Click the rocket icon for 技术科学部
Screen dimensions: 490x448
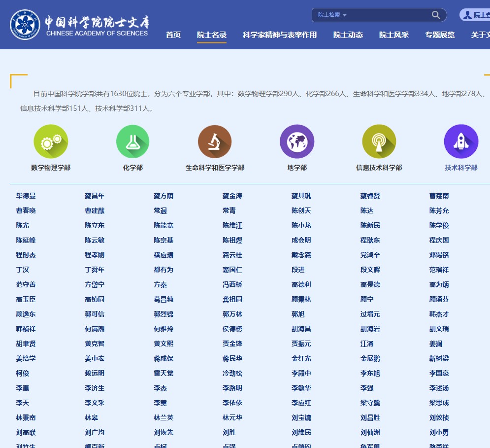pos(461,141)
